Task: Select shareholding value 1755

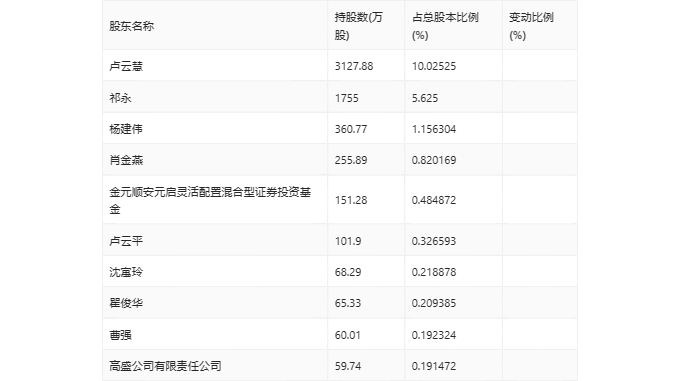Action: point(347,98)
